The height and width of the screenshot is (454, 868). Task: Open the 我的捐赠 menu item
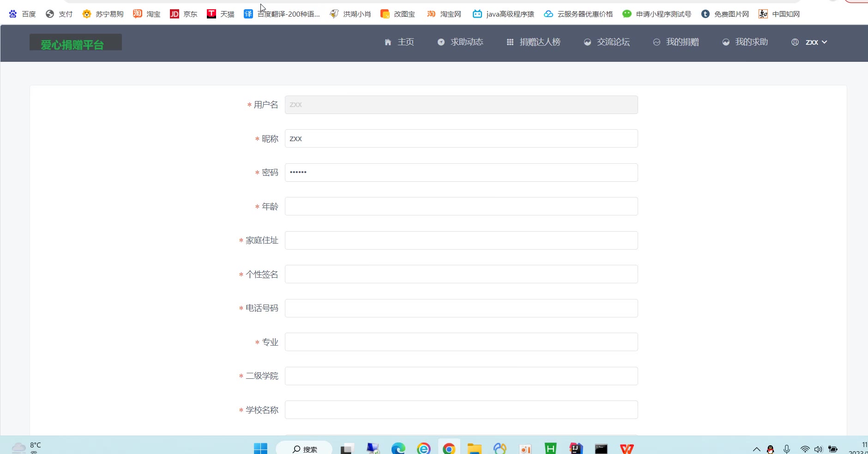click(676, 42)
